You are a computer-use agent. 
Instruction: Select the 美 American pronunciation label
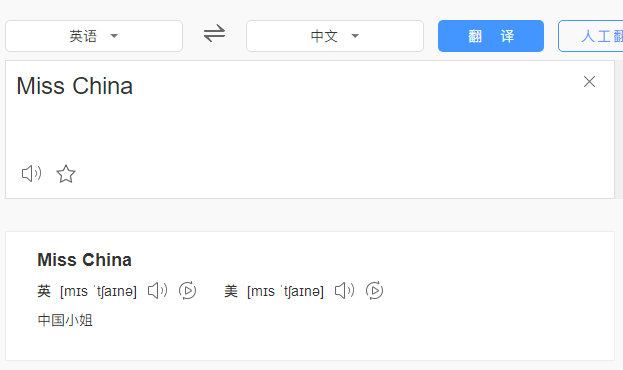click(231, 291)
